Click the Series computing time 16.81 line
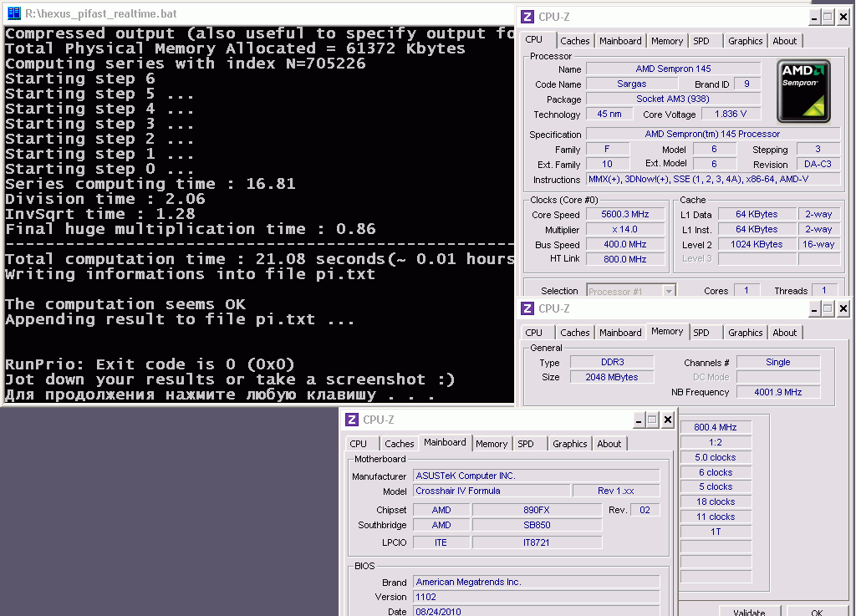856x616 pixels. pyautogui.click(x=150, y=184)
